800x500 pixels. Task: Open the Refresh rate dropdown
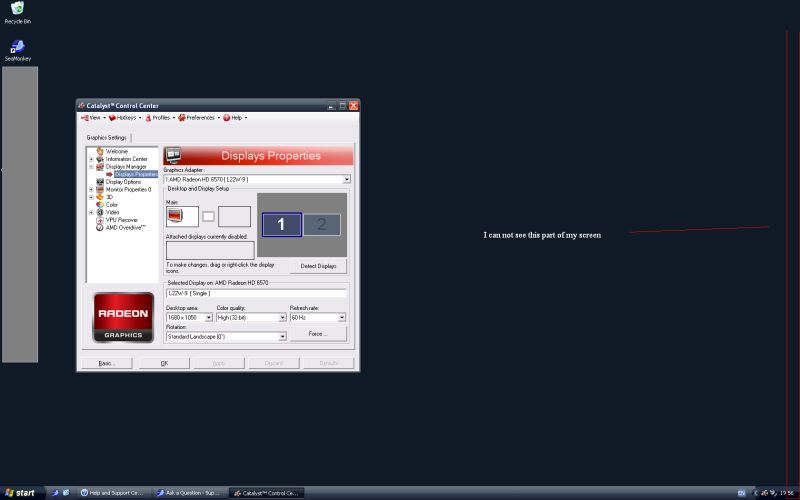pyautogui.click(x=341, y=317)
